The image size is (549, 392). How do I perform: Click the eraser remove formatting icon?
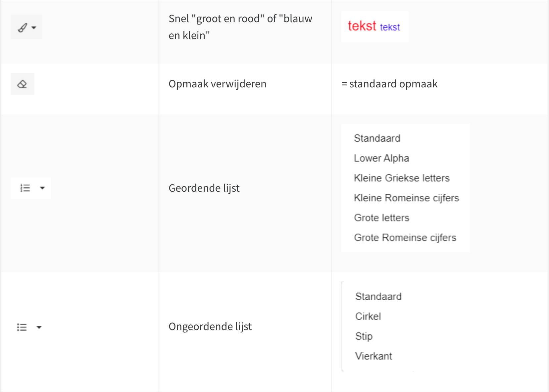(22, 84)
